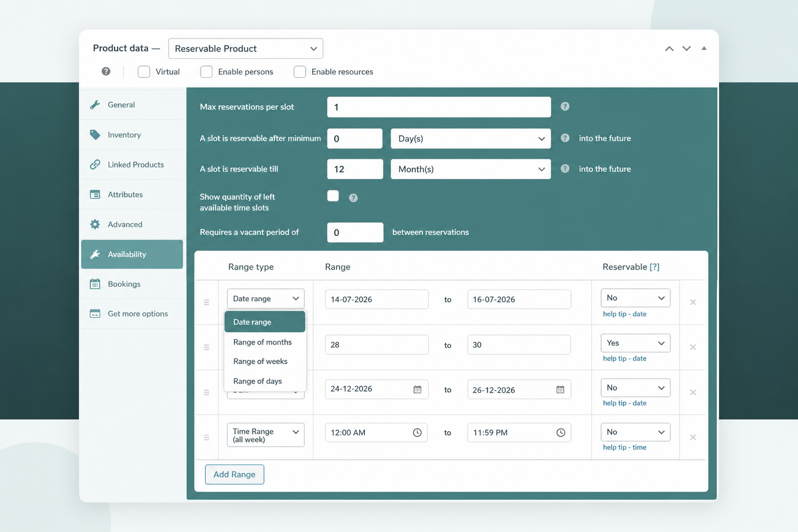The image size is (798, 532).
Task: Choose Range of months from the list
Action: [x=265, y=342]
